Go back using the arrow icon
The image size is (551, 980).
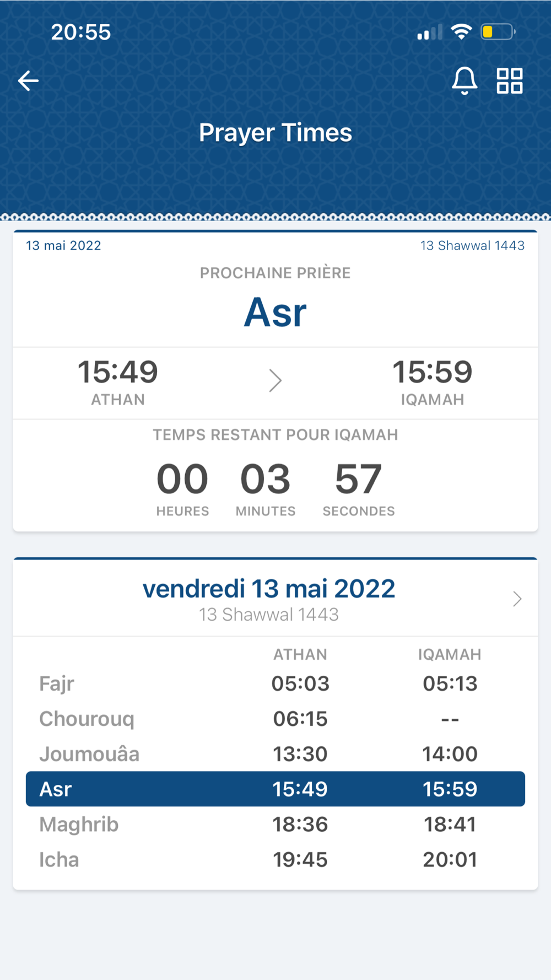(x=28, y=81)
